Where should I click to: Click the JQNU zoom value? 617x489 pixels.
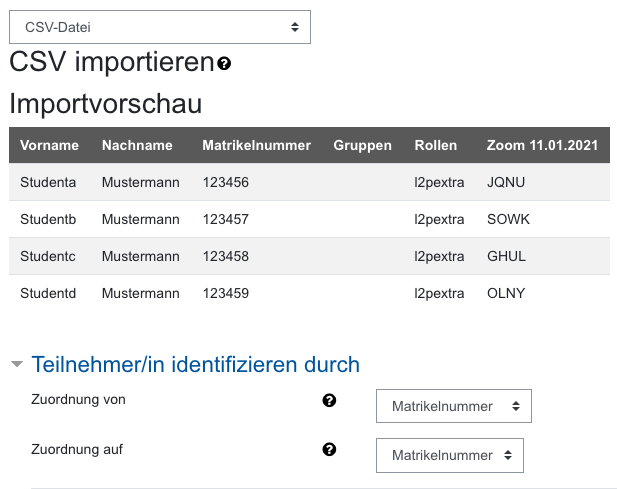pos(506,182)
